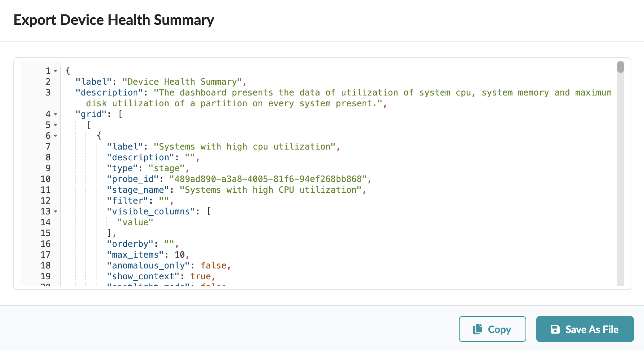Fold the nested array at line 5
The width and height of the screenshot is (644, 351).
(x=56, y=125)
